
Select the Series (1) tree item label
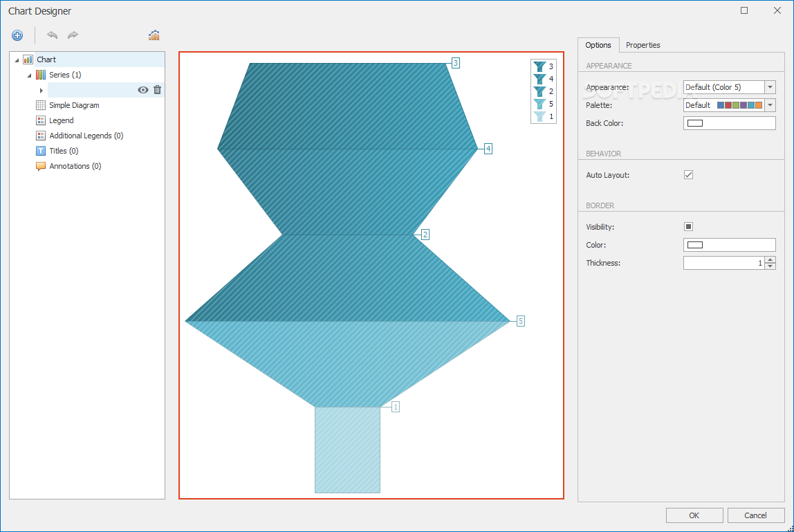(x=65, y=75)
